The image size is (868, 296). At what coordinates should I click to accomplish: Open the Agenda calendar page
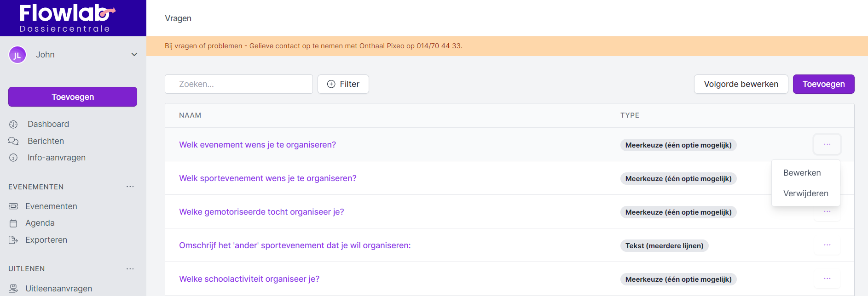[x=40, y=223]
